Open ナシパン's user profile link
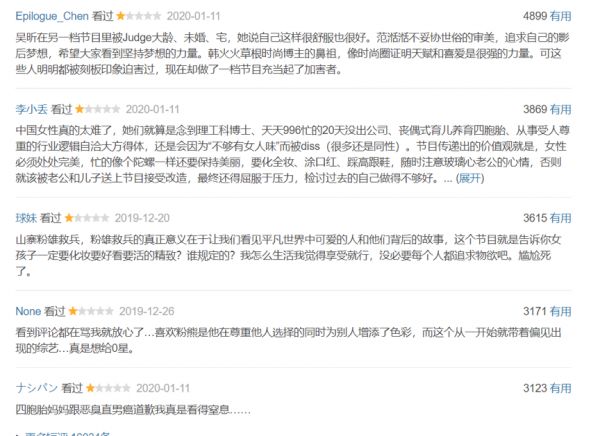The height and width of the screenshot is (436, 600). pyautogui.click(x=37, y=388)
